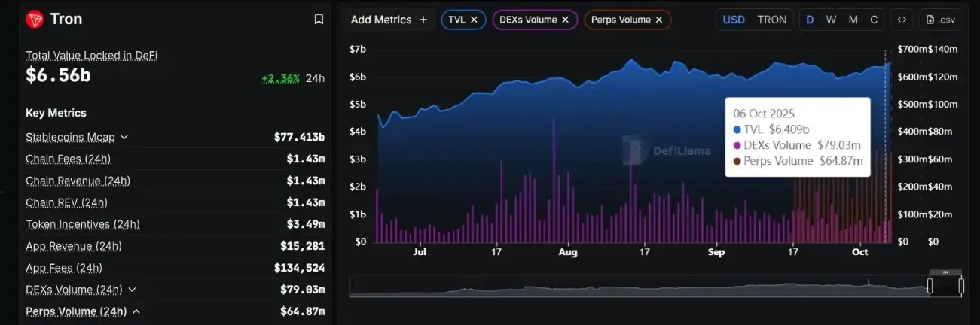
Task: Expand the DEXs Volume (24h) row
Action: (x=132, y=290)
